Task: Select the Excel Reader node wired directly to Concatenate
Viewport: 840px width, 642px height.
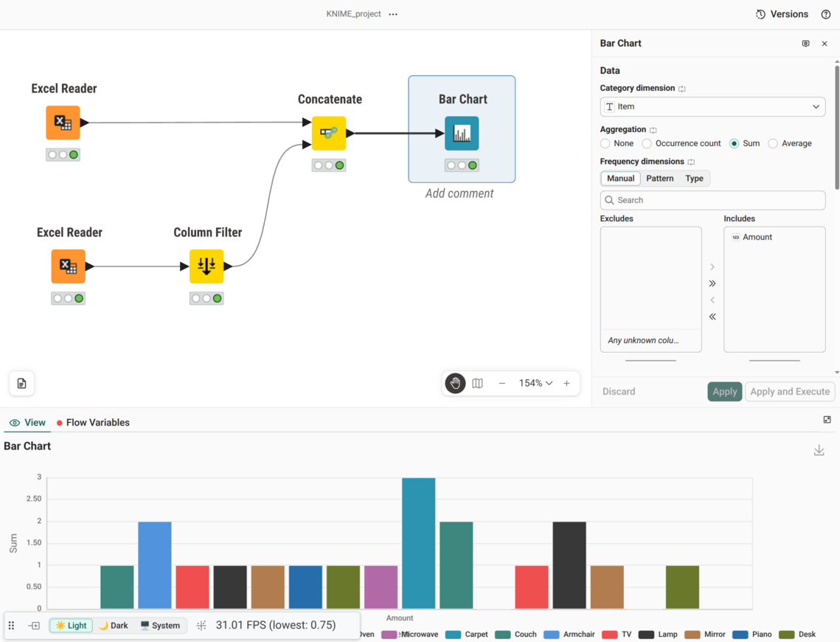Action: (63, 122)
